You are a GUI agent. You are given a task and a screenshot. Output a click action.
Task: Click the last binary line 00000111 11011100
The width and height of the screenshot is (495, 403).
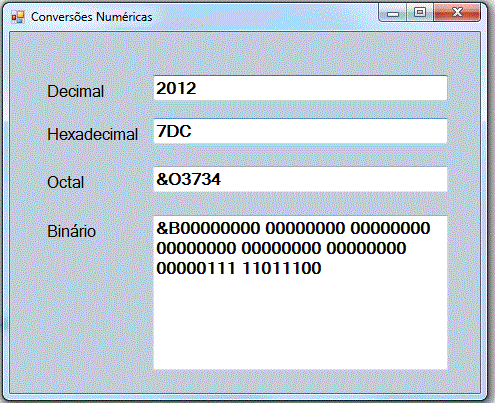point(239,268)
